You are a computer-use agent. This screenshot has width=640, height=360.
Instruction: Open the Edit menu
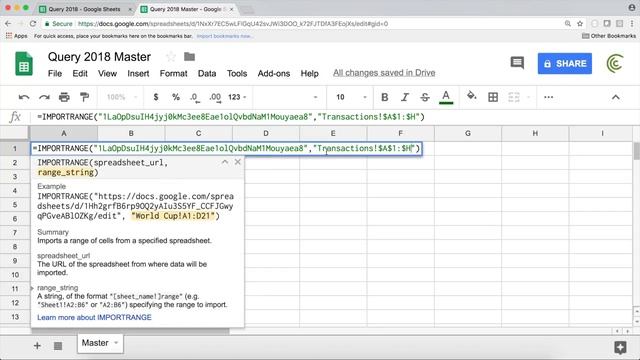coord(80,73)
